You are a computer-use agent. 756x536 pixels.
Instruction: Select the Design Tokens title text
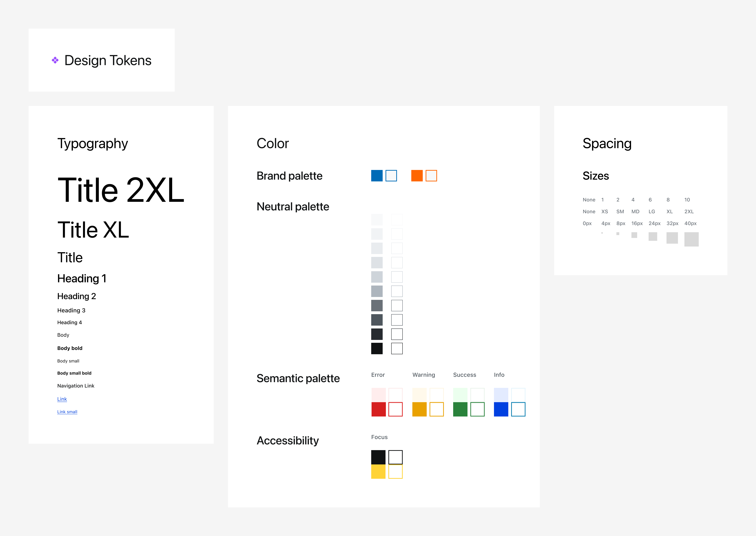tap(108, 61)
